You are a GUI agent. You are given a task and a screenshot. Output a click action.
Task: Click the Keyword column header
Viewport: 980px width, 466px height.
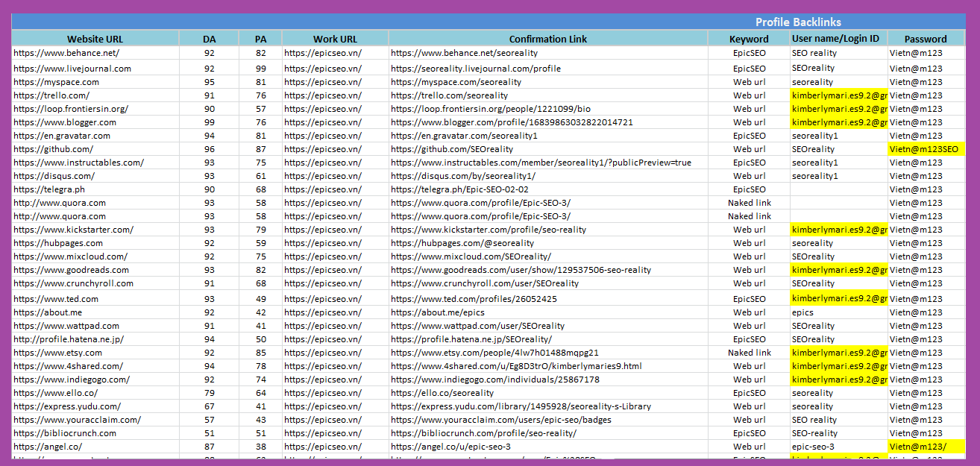tap(749, 39)
